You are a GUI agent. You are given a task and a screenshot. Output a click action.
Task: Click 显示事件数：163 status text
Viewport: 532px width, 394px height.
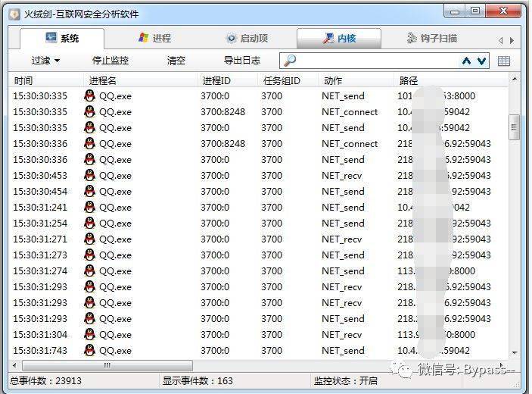[198, 381]
